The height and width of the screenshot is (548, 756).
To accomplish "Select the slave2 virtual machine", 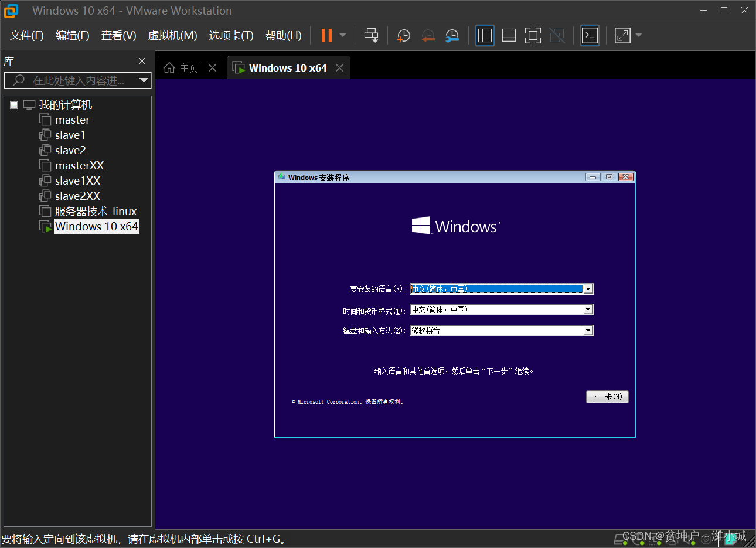I will tap(70, 151).
